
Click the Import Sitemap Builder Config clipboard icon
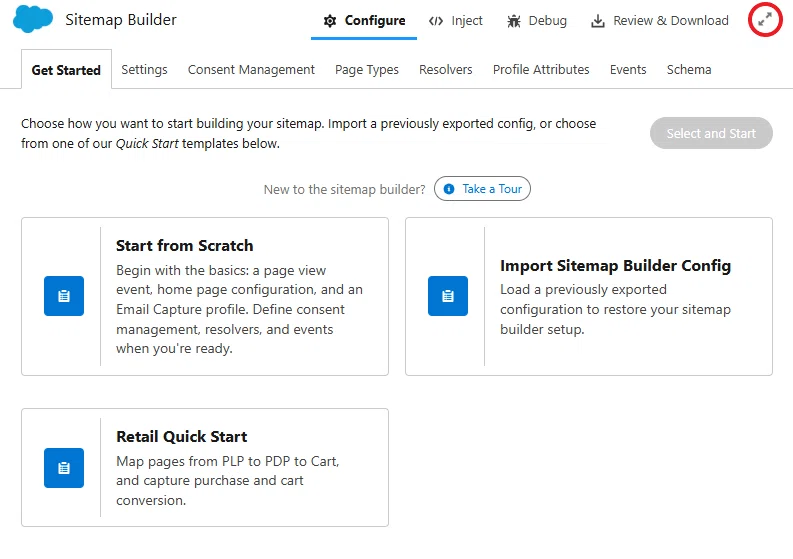tap(448, 296)
